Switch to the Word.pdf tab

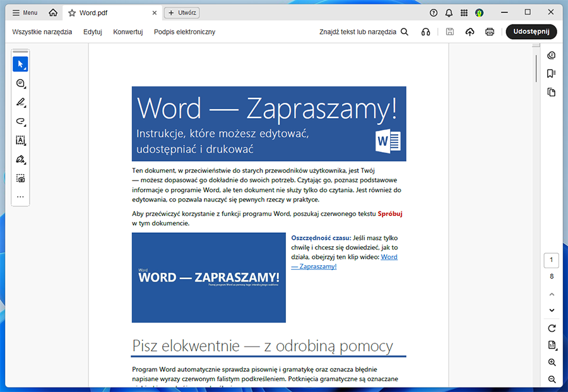[113, 13]
